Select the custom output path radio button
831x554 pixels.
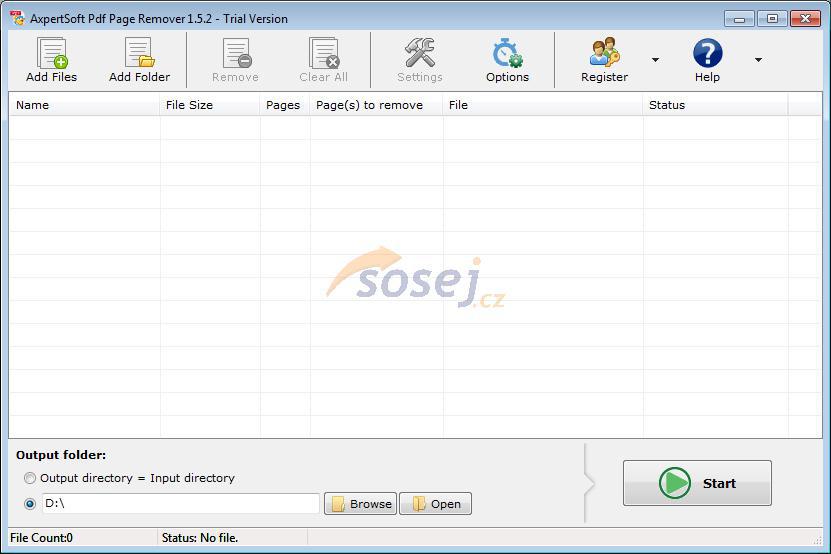tap(30, 504)
